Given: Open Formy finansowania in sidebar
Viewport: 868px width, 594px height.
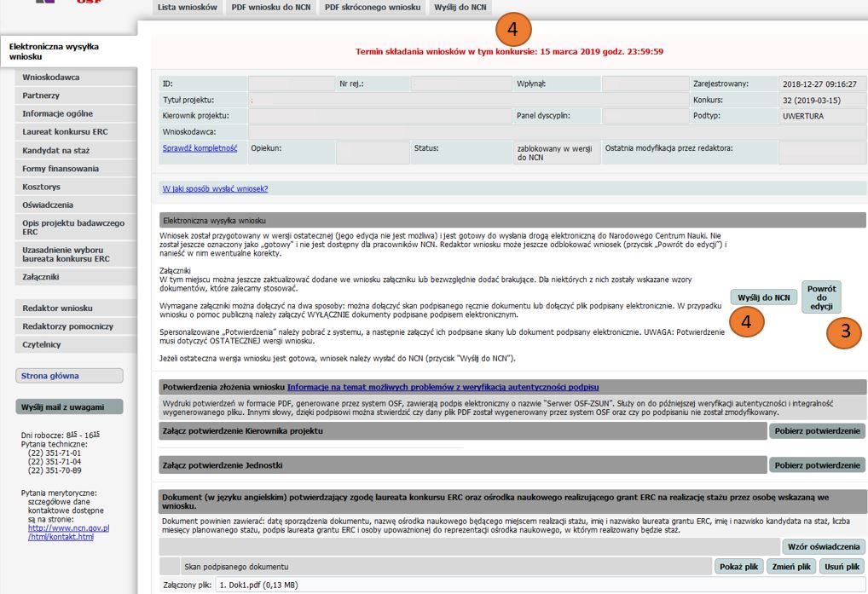Looking at the screenshot, I should (76, 169).
